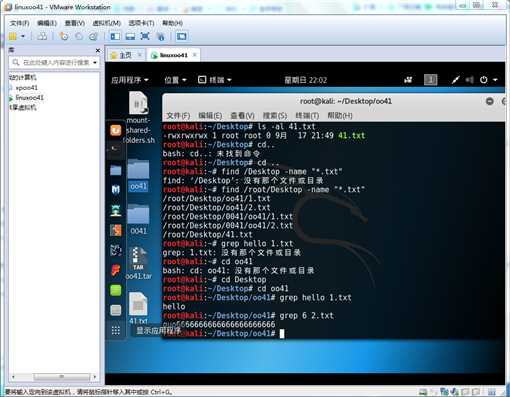
Task: Close the linuxoo41 tab
Action: click(x=195, y=54)
